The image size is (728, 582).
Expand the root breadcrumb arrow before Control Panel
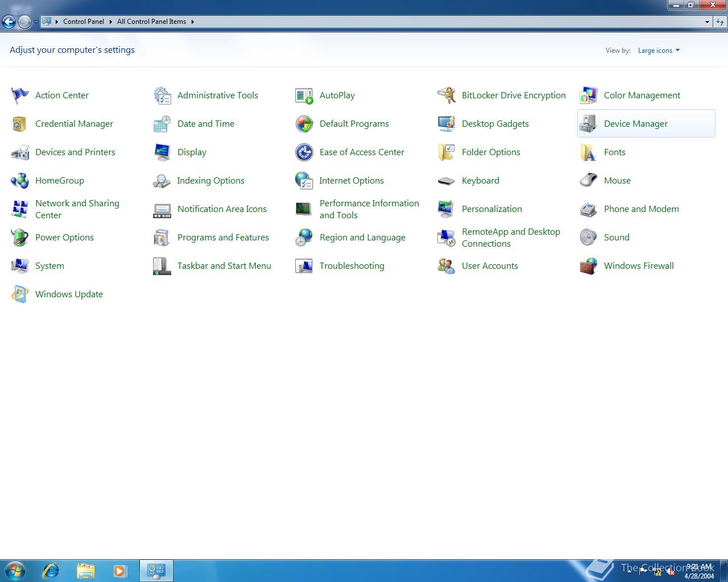56,22
